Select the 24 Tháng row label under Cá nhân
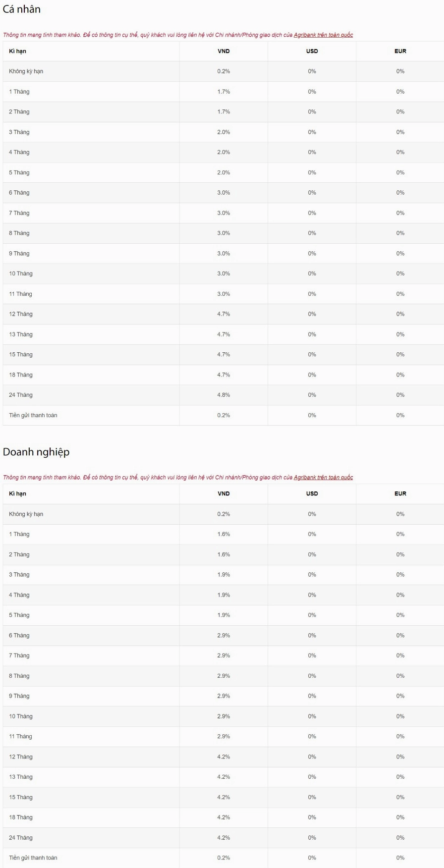 tap(21, 395)
